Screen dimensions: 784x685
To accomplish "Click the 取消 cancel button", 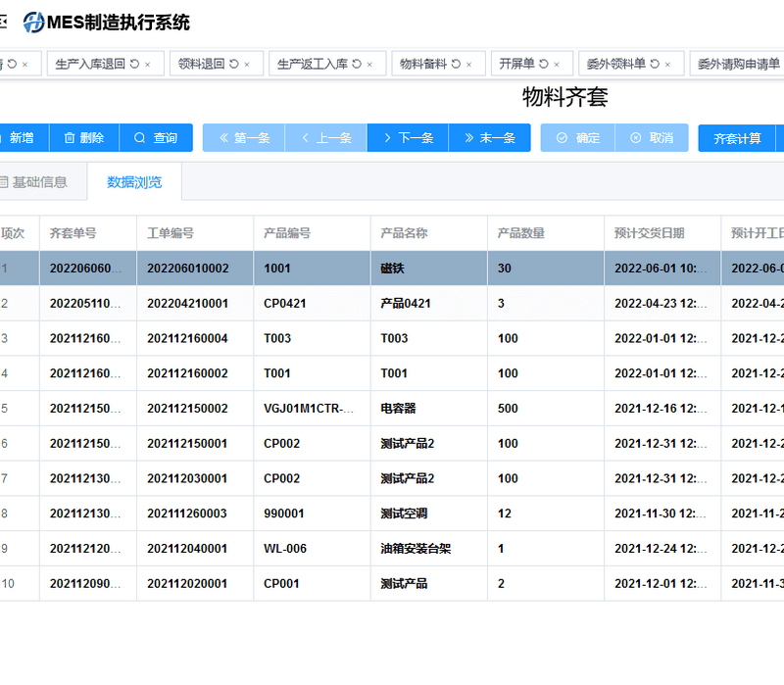I will coord(652,138).
